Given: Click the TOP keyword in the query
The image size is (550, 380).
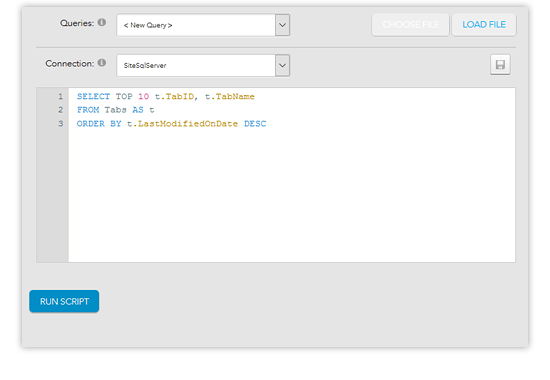Looking at the screenshot, I should 124,96.
